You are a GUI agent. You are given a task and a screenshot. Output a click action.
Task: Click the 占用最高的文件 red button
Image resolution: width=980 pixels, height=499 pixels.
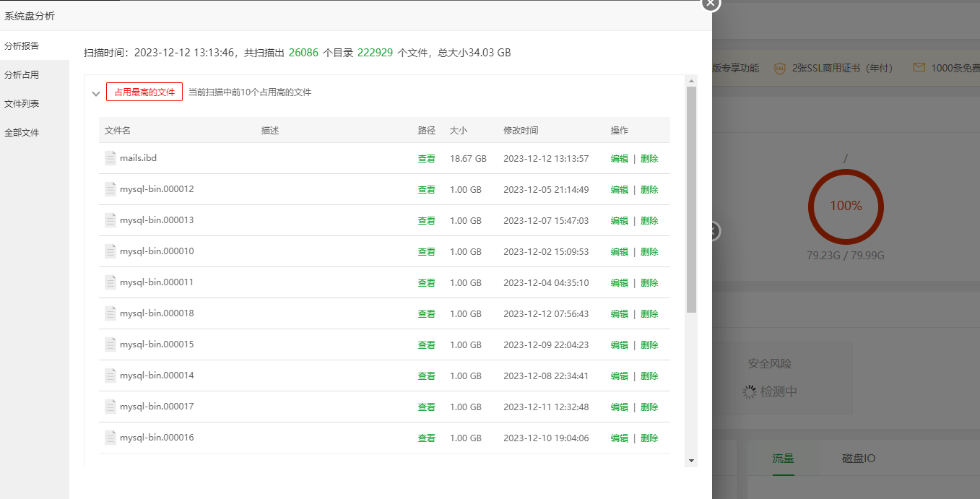[x=144, y=92]
